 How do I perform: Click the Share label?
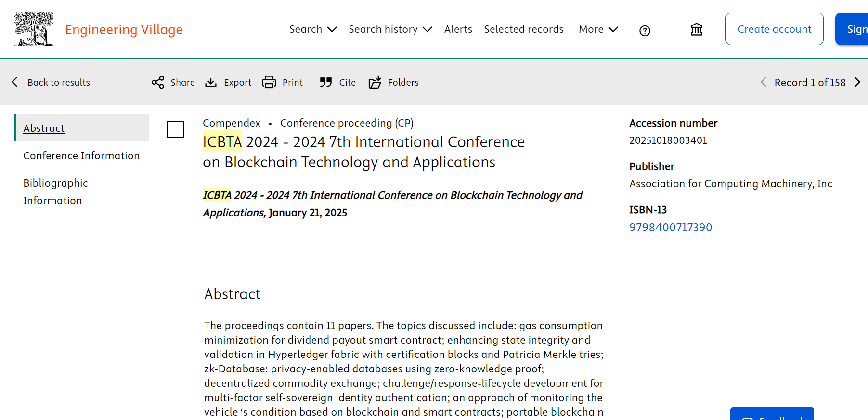coord(183,82)
